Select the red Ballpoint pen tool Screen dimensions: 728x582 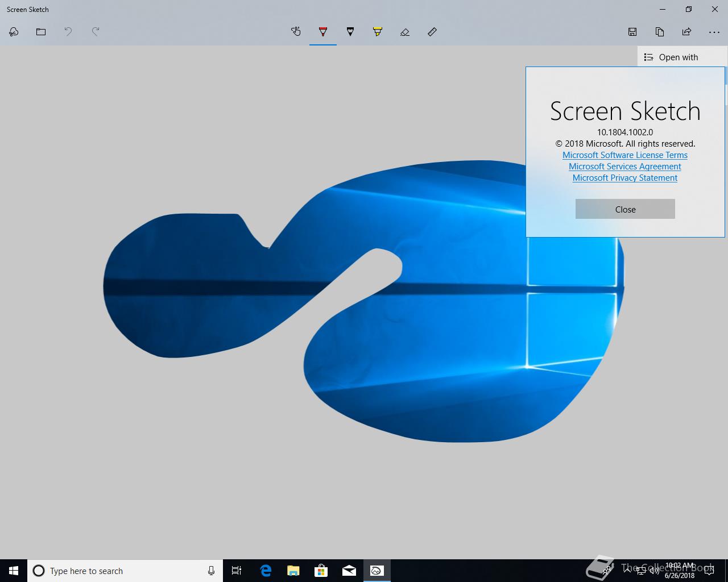(323, 32)
